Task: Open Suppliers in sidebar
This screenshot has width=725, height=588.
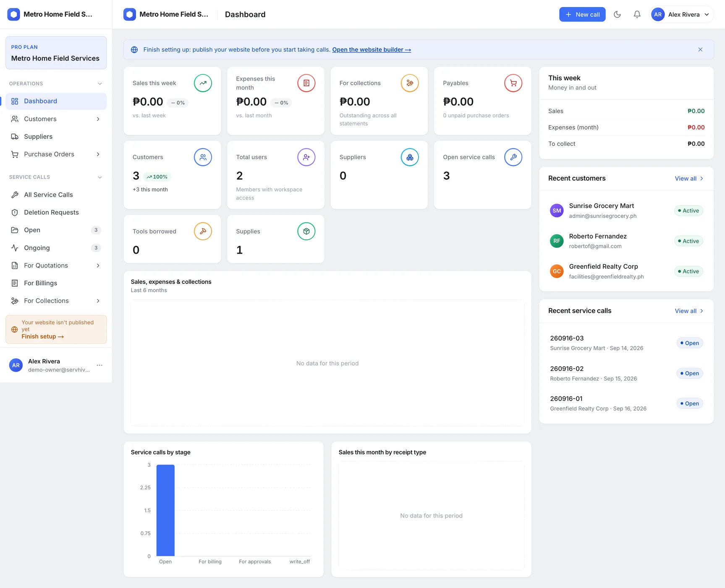Action: click(56, 136)
